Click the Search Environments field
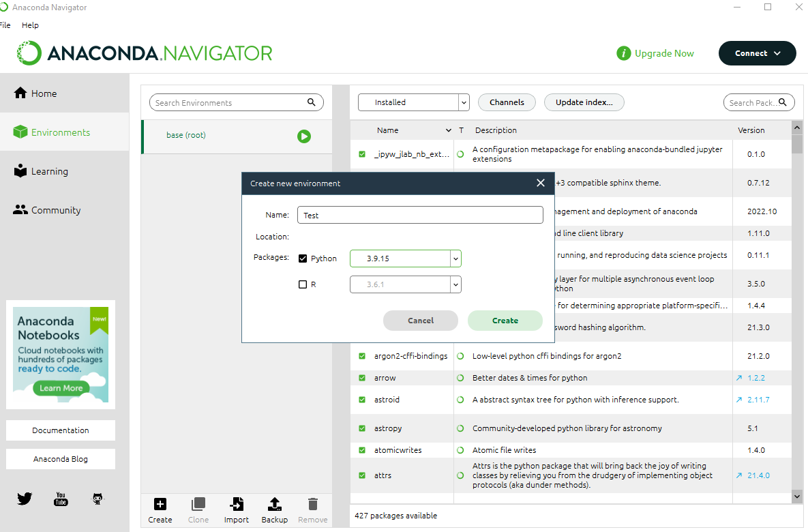 point(237,102)
